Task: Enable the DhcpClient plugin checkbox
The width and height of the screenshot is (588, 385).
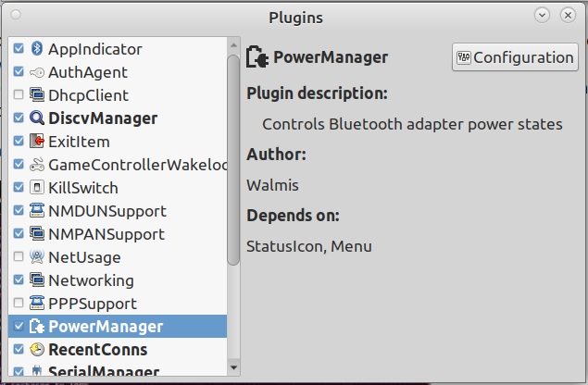Action: 19,94
